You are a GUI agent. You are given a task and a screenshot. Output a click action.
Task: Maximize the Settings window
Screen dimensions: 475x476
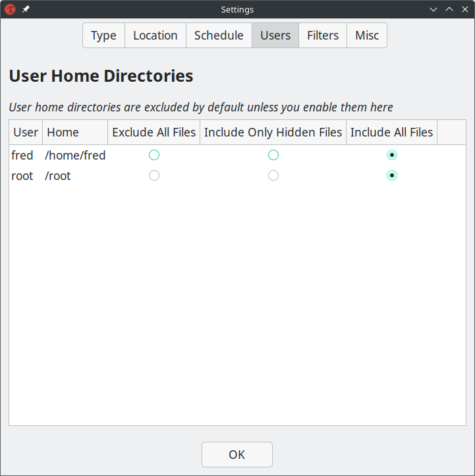(449, 9)
